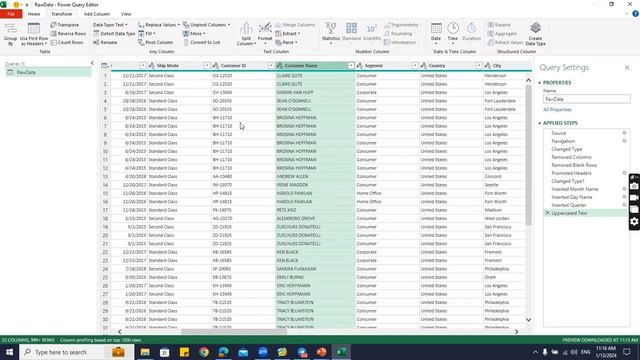Switch to the Home ribbon tab

pyautogui.click(x=34, y=14)
